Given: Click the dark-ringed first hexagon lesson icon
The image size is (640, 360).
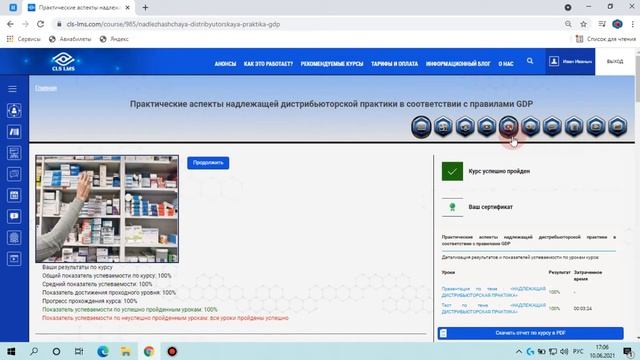Looking at the screenshot, I should tap(421, 127).
